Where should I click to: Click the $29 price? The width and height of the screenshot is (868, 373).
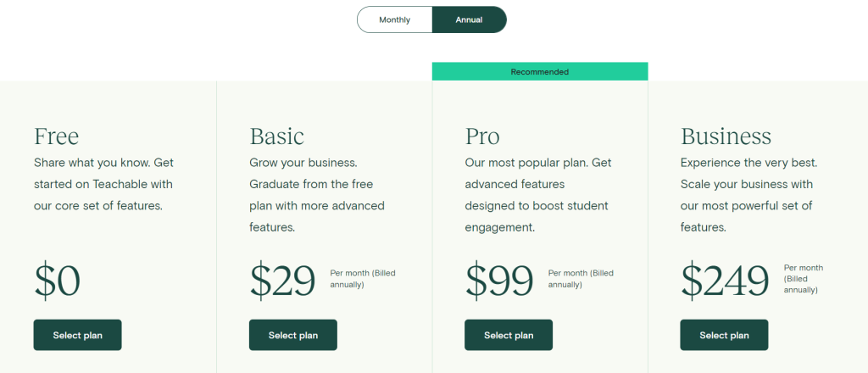[283, 281]
